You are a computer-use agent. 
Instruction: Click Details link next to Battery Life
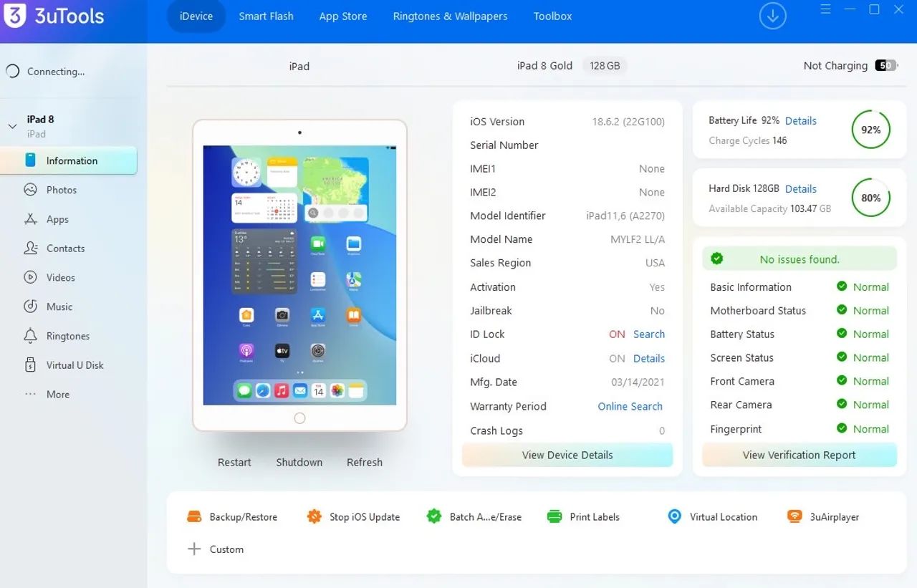click(x=801, y=121)
